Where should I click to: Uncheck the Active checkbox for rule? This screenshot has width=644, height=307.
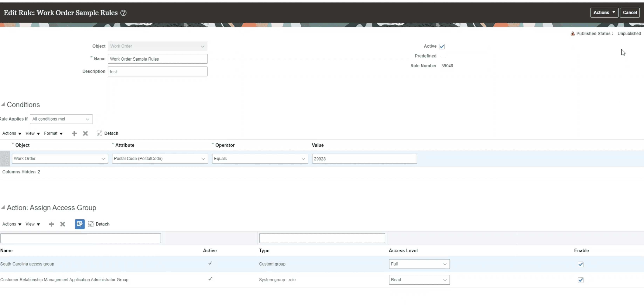tap(442, 46)
